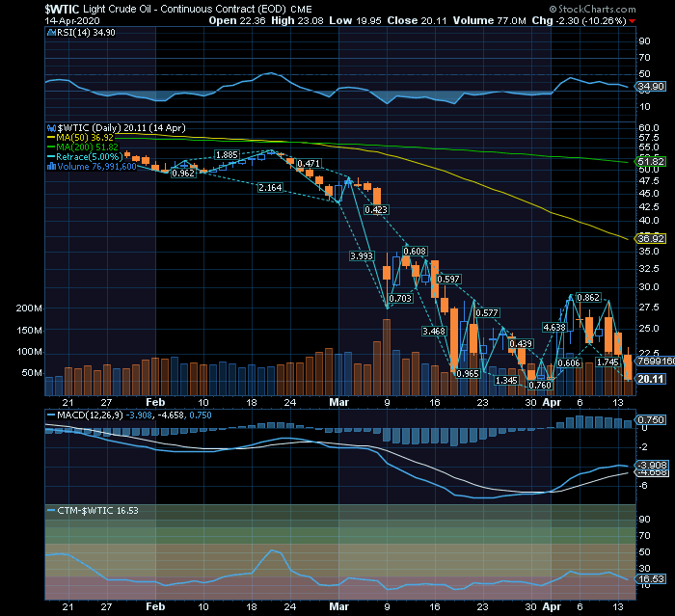Click the 0.962 retracement label
The width and height of the screenshot is (675, 616).
pyautogui.click(x=183, y=174)
